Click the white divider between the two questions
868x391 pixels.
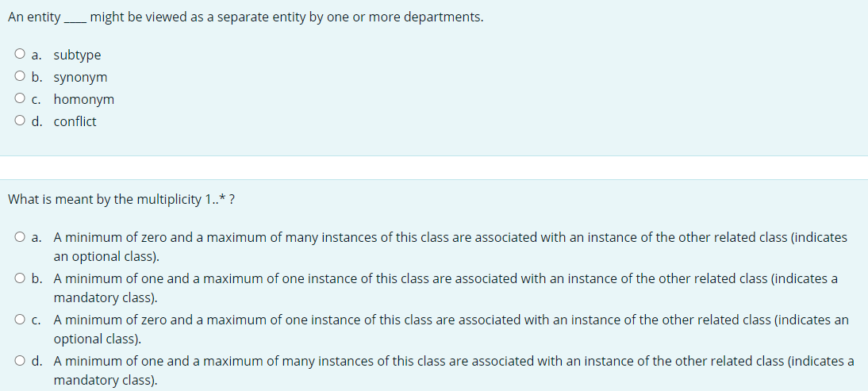click(x=434, y=167)
